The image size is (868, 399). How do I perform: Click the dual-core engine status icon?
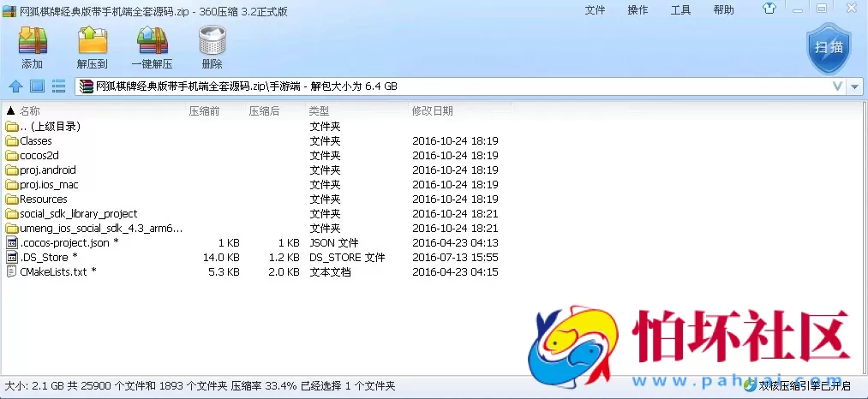(751, 384)
